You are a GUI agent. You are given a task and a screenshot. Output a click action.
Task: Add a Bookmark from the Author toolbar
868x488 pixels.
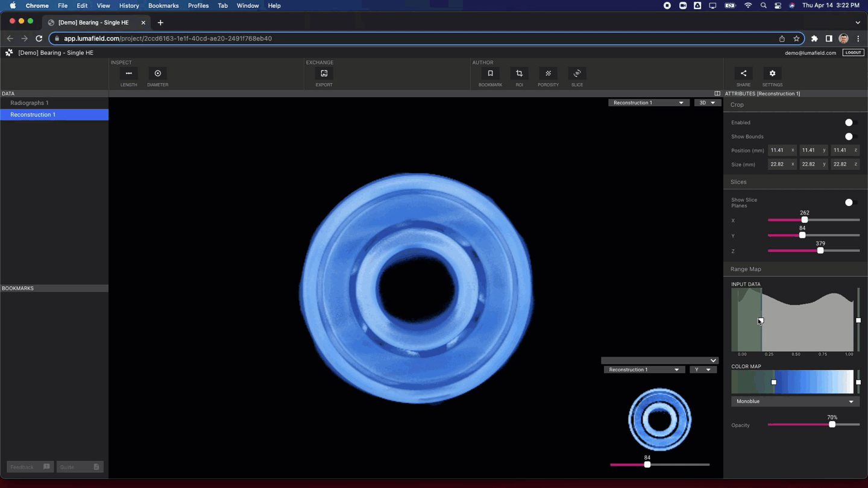(x=490, y=74)
